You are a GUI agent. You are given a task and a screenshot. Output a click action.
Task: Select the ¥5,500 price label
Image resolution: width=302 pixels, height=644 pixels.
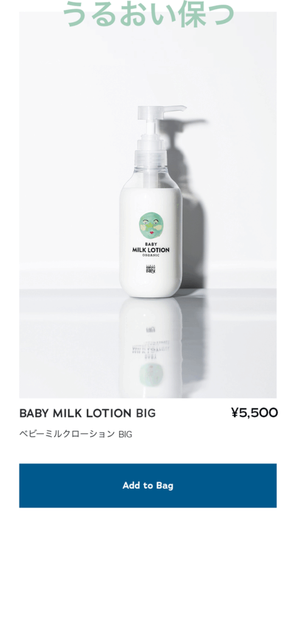coord(254,413)
